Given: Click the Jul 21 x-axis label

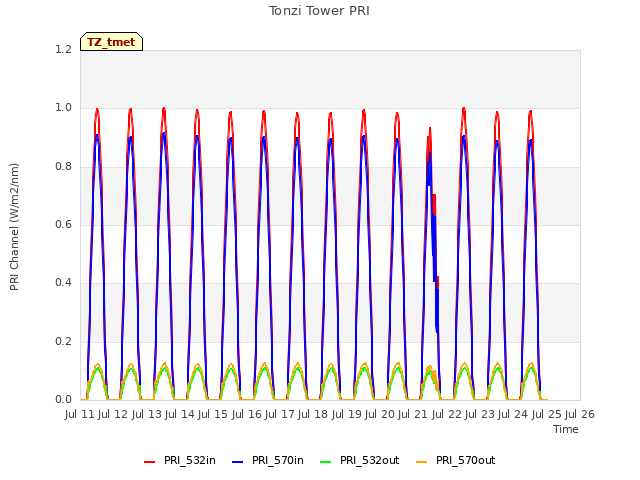Looking at the screenshot, I should pos(413,414).
